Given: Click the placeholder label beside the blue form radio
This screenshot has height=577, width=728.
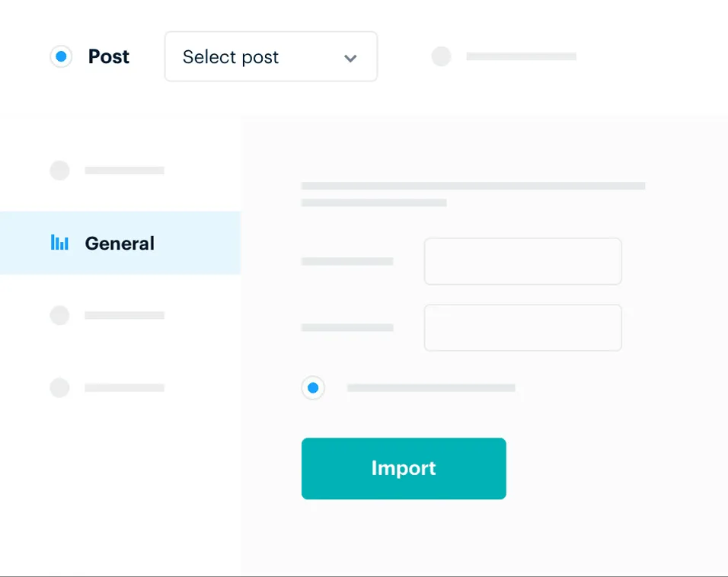Looking at the screenshot, I should [431, 387].
